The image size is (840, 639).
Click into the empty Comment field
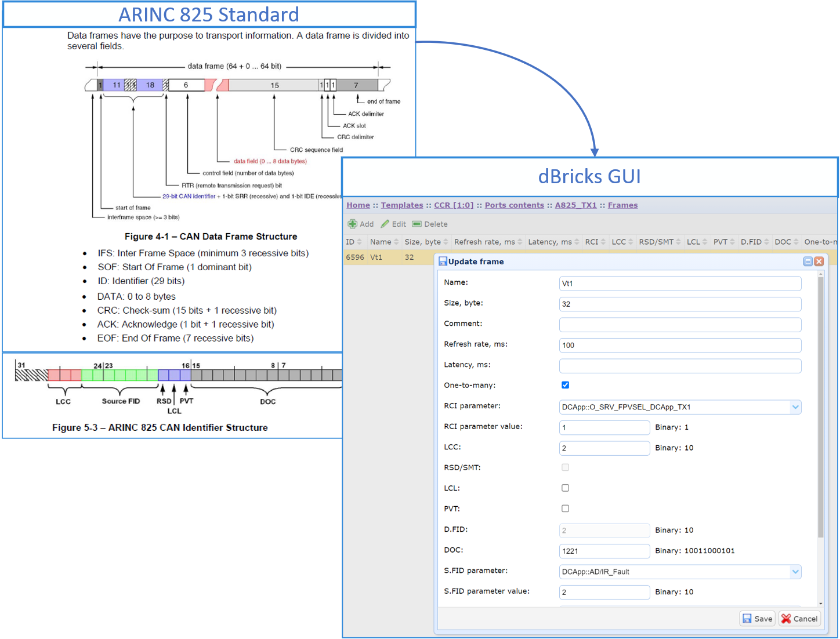point(680,325)
